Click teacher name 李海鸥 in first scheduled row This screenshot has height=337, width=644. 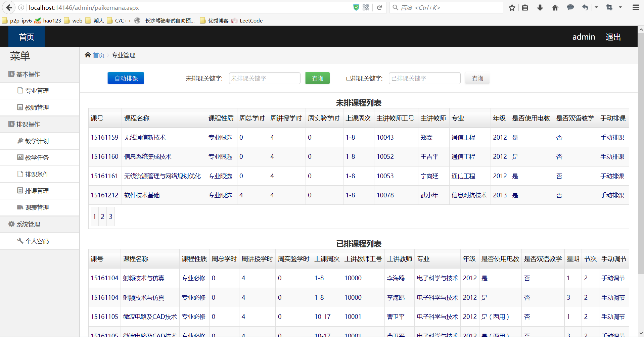pos(396,278)
